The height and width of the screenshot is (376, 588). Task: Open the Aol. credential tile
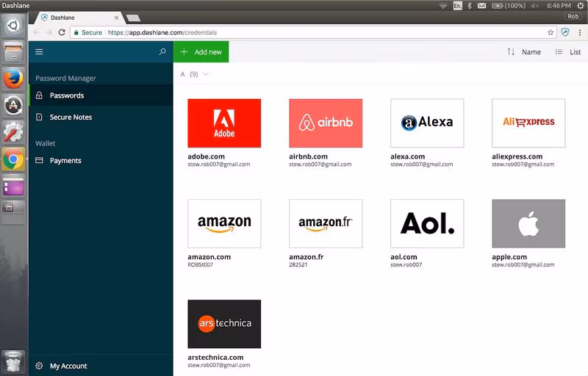tap(427, 223)
